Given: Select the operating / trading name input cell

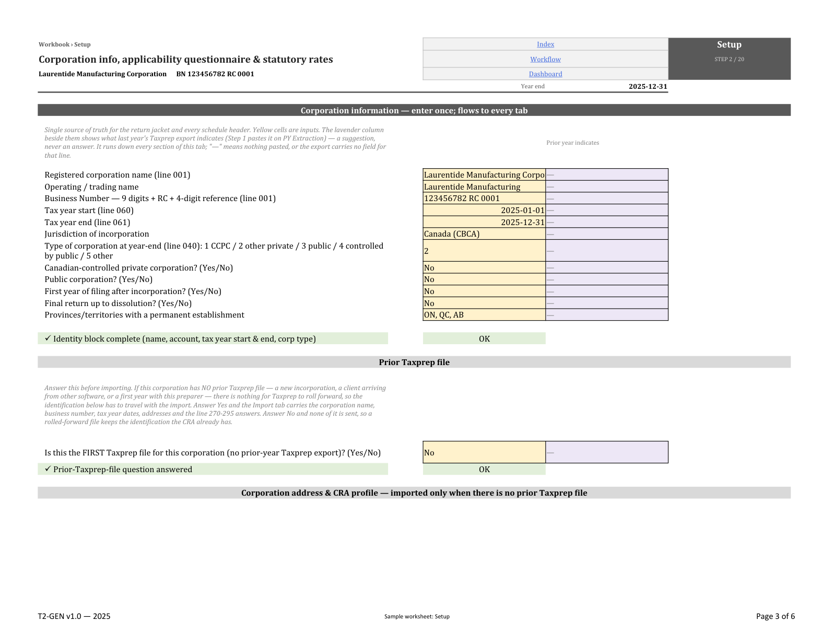Looking at the screenshot, I should click(x=484, y=186).
